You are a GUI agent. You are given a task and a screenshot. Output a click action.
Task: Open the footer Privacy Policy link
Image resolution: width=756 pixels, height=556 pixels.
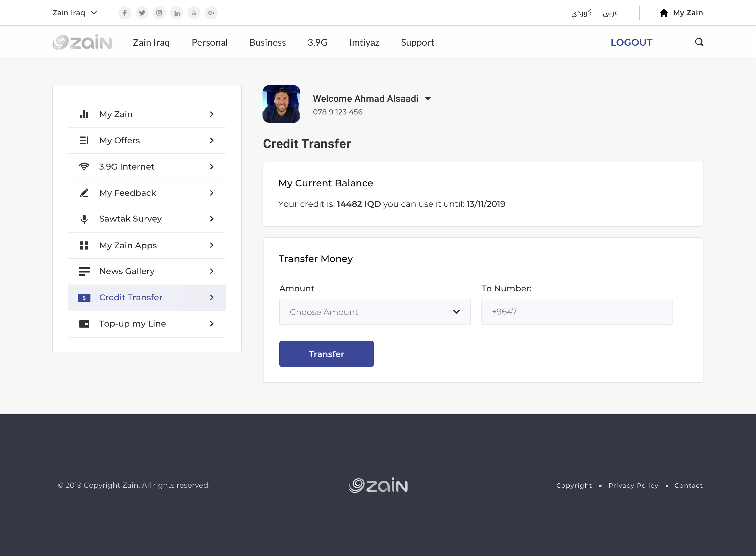pos(633,485)
